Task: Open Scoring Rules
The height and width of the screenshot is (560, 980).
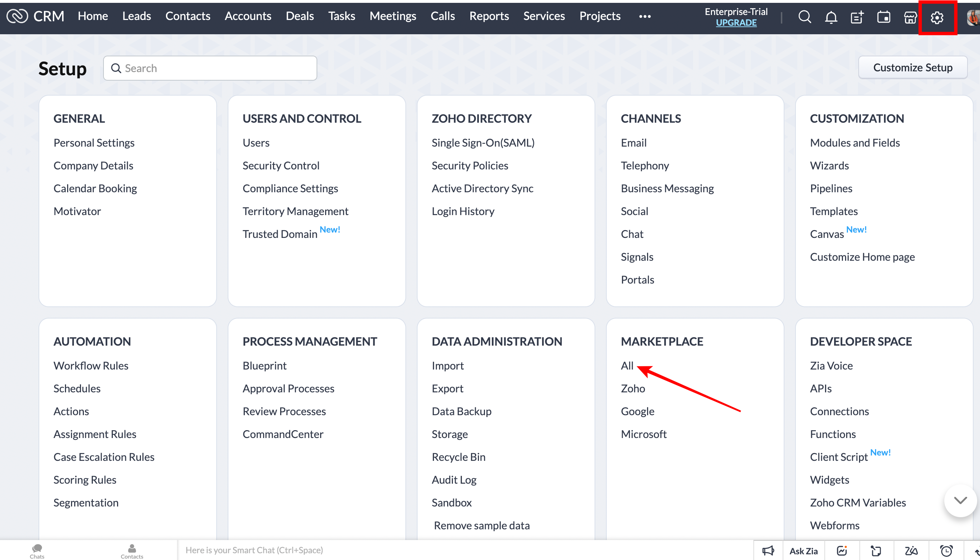Action: click(x=85, y=480)
